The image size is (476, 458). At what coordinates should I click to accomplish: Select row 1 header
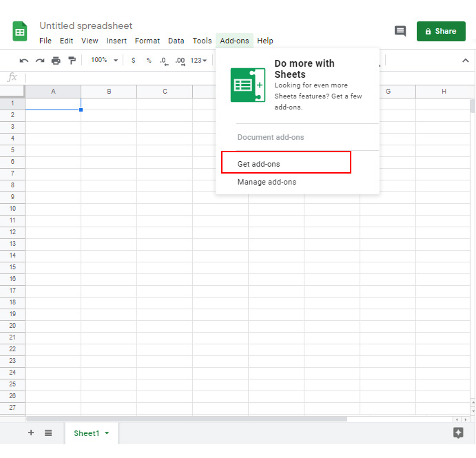(12, 103)
